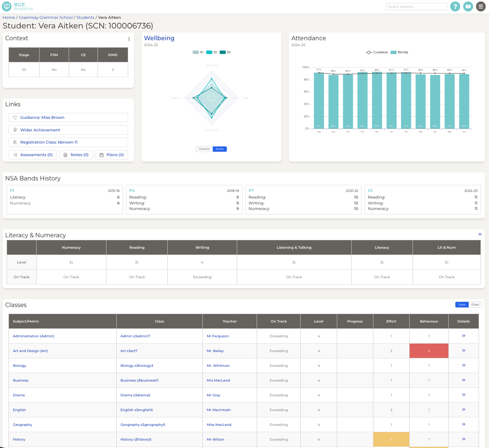Click the red Behaviour cell for Art
The height and width of the screenshot is (448, 489).
(429, 351)
